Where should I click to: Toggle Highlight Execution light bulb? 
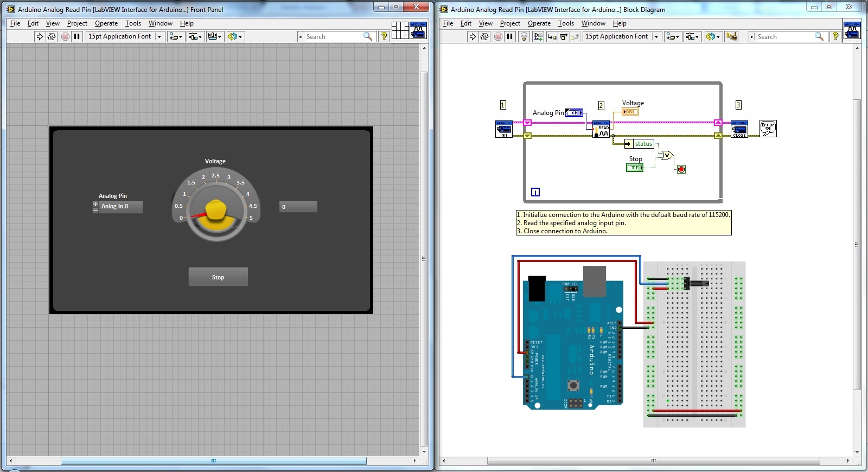524,36
